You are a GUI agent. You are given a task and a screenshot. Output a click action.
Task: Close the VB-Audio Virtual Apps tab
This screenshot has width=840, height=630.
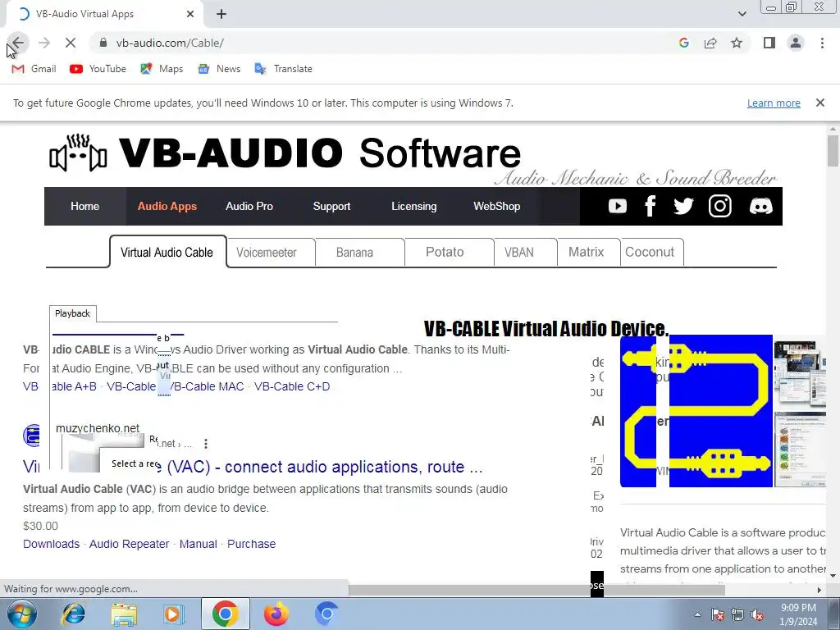click(x=190, y=15)
